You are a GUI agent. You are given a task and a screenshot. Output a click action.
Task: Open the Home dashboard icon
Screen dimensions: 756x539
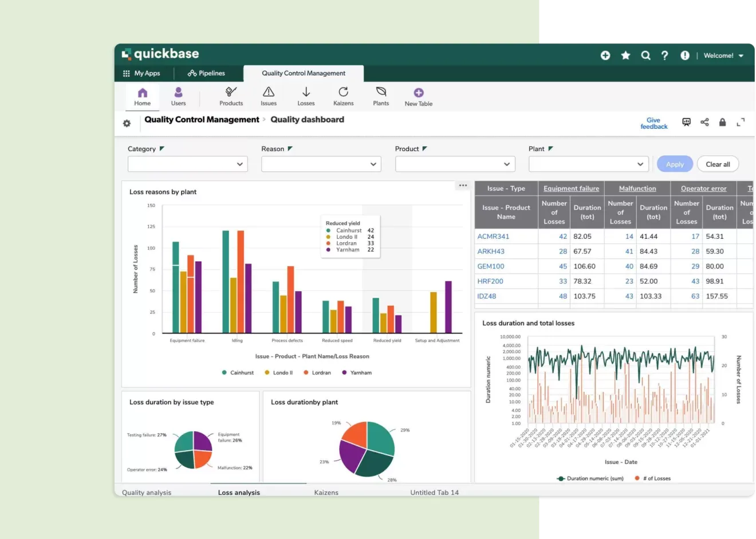tap(142, 95)
